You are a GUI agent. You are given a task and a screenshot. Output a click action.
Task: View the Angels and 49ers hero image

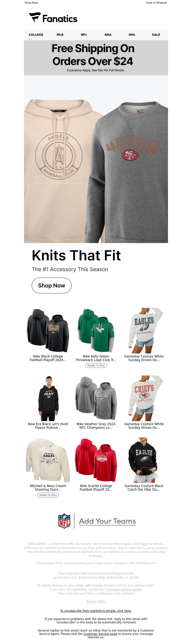pyautogui.click(x=96, y=159)
